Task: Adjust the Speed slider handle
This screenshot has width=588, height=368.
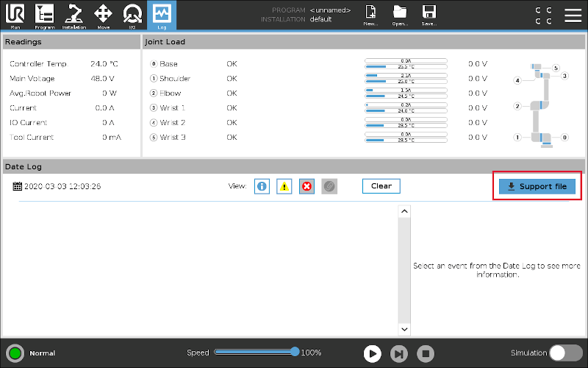Action: click(295, 352)
